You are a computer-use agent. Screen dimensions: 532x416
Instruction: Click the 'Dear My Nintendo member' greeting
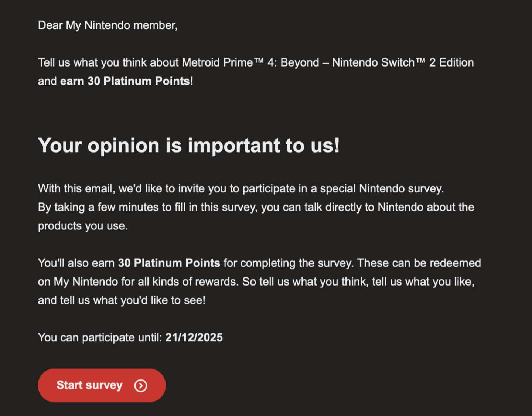coord(108,25)
